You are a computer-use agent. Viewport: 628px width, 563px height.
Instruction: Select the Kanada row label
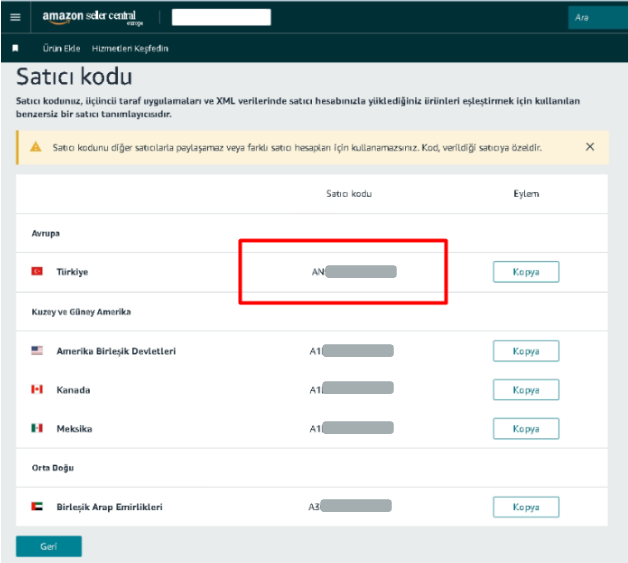click(x=73, y=390)
